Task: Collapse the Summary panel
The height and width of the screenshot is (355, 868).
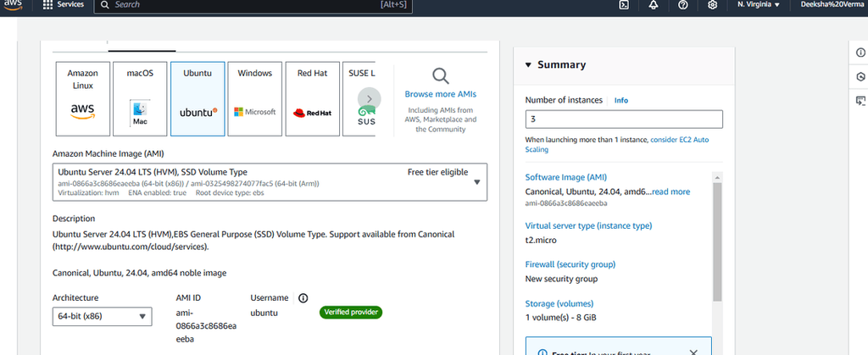Action: tap(528, 64)
